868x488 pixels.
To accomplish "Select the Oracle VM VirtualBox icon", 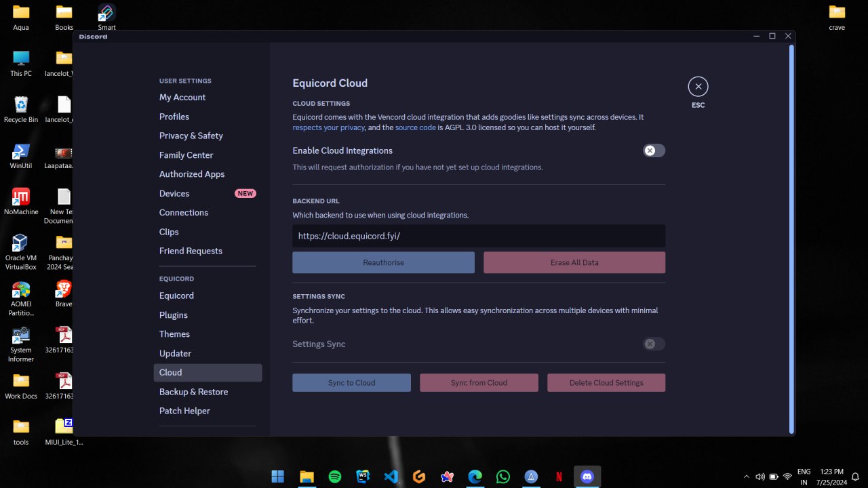I will (x=21, y=251).
